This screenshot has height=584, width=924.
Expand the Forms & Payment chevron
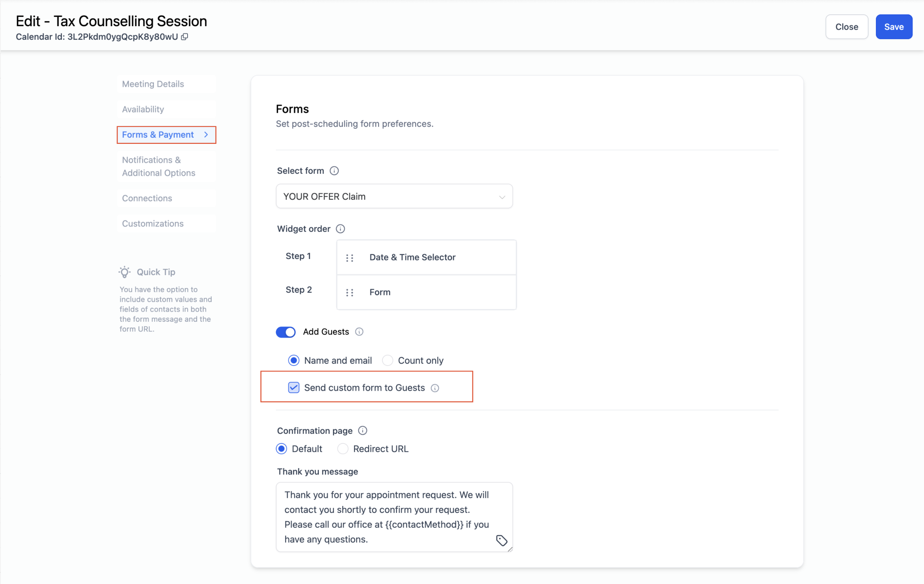[206, 135]
